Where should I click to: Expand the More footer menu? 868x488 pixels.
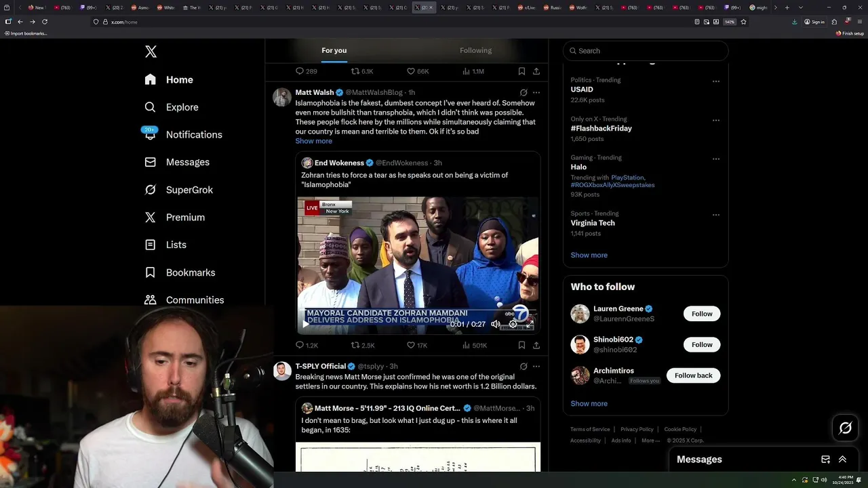point(650,441)
